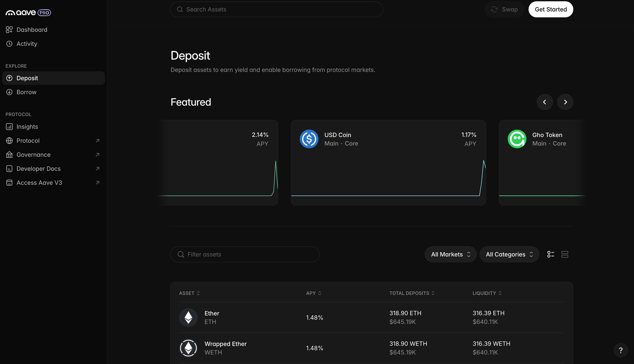Open the help question mark button

(x=620, y=350)
